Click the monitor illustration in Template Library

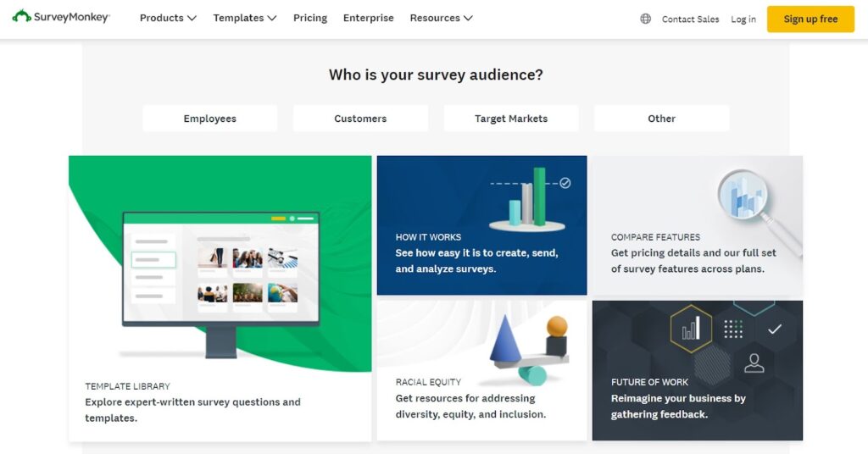[221, 284]
